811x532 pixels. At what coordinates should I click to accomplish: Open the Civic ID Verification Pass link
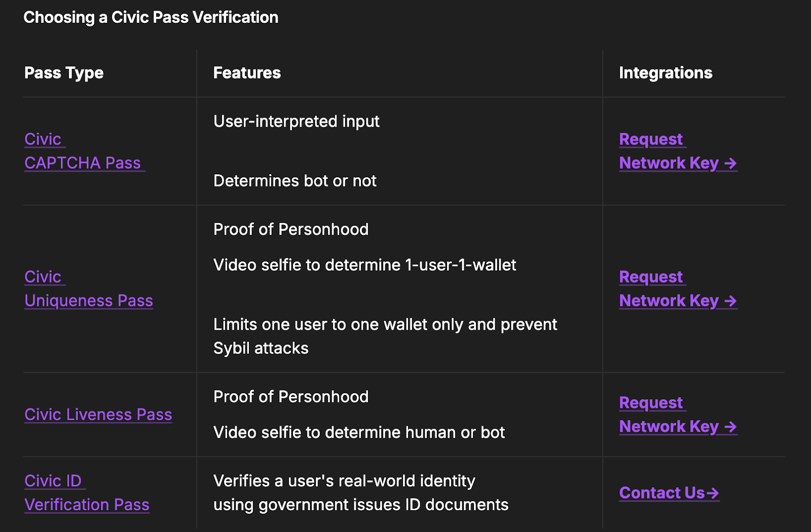tap(87, 492)
